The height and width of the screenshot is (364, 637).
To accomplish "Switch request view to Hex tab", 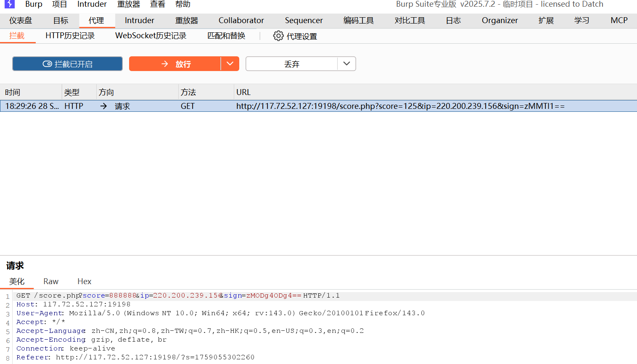I will point(84,281).
